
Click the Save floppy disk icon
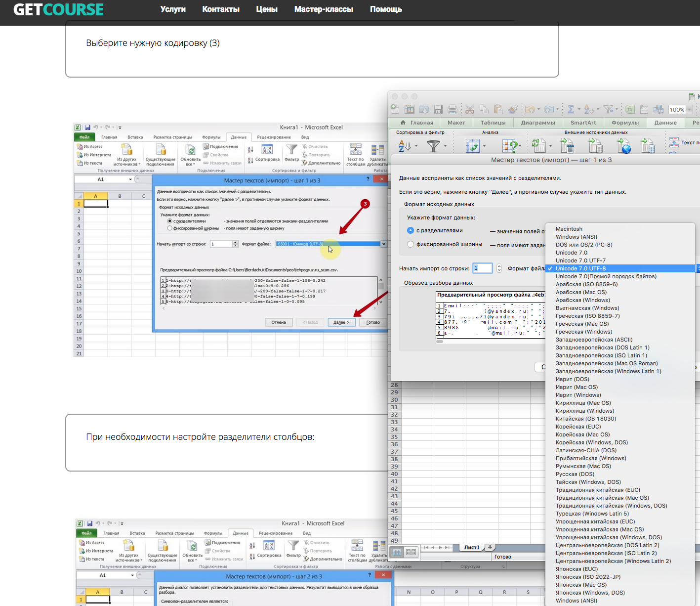tap(438, 109)
